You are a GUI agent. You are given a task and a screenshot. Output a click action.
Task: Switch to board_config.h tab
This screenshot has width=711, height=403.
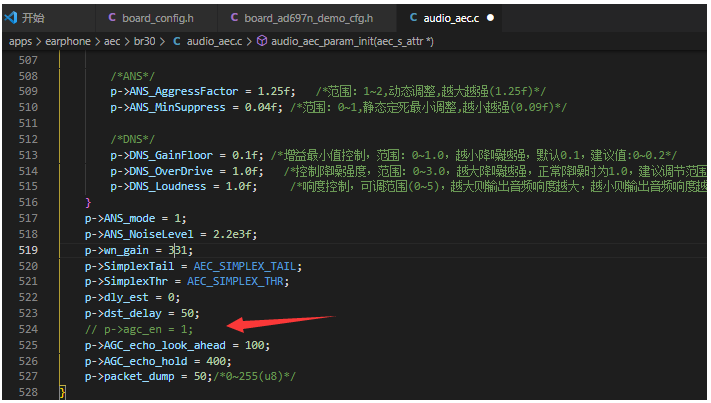156,18
